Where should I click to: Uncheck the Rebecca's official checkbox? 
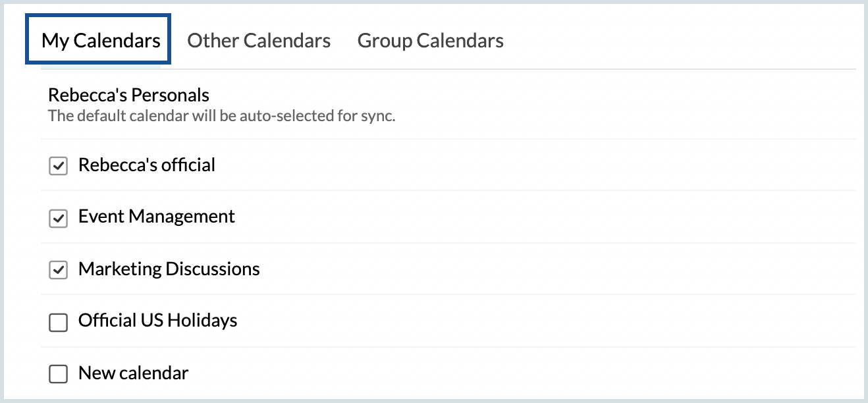pos(59,167)
